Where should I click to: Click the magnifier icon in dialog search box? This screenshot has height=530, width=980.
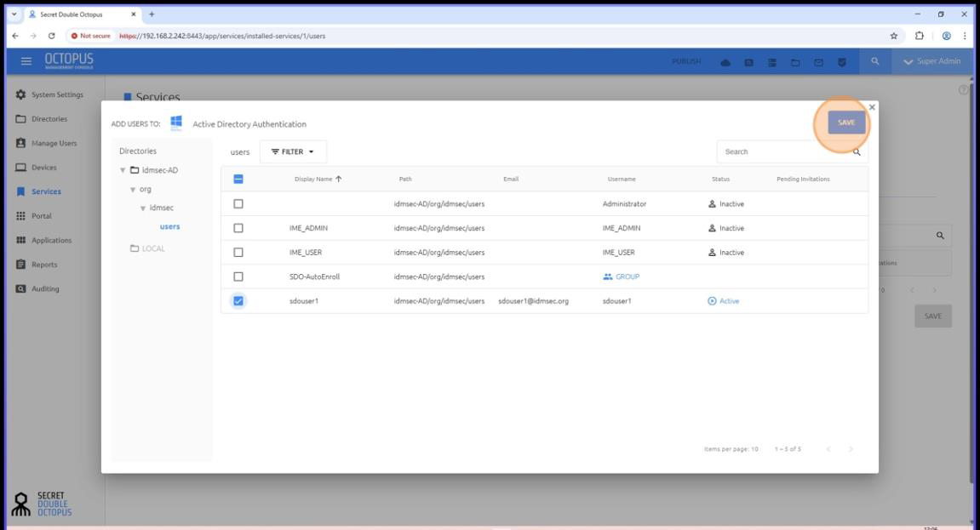(857, 151)
